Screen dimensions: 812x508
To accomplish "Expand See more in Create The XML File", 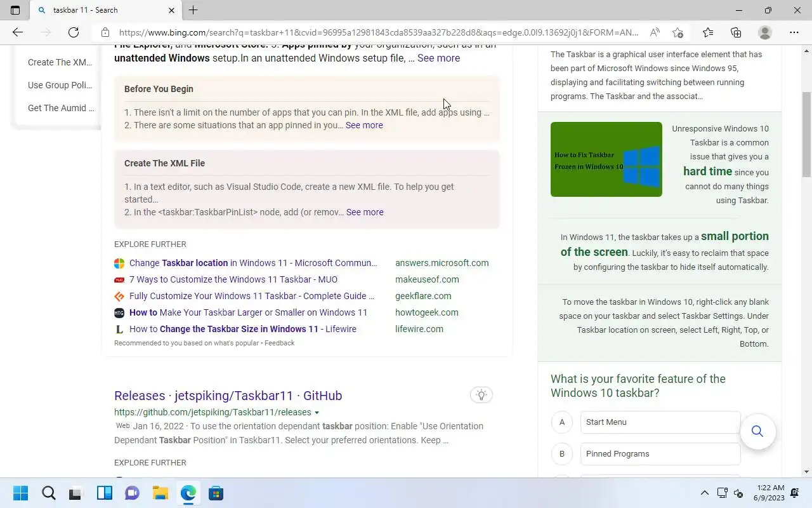I will (x=365, y=212).
